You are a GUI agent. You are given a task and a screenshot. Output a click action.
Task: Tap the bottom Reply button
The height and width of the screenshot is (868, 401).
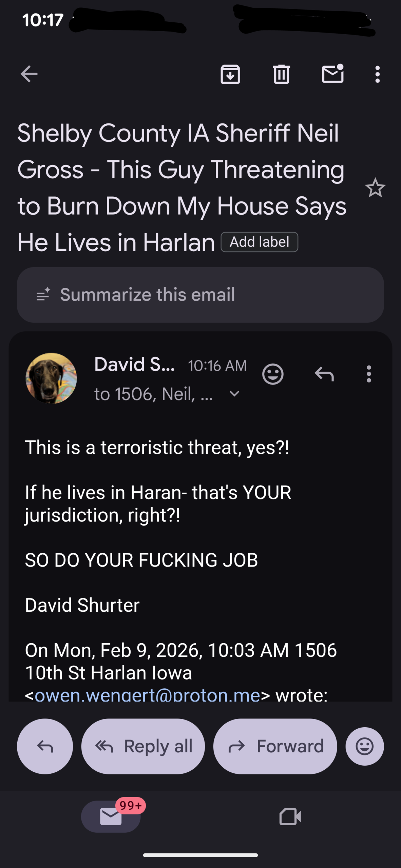(x=45, y=746)
